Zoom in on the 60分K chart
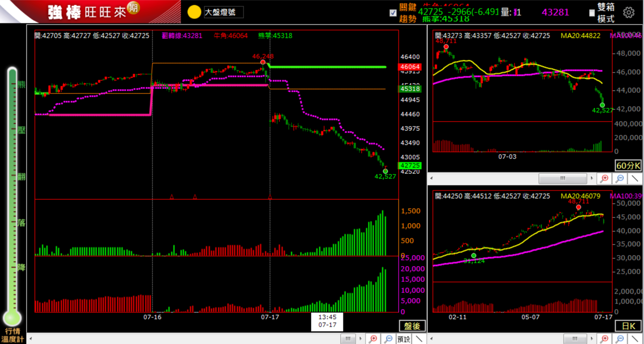Screen dimensions: 644x344 click(604, 179)
